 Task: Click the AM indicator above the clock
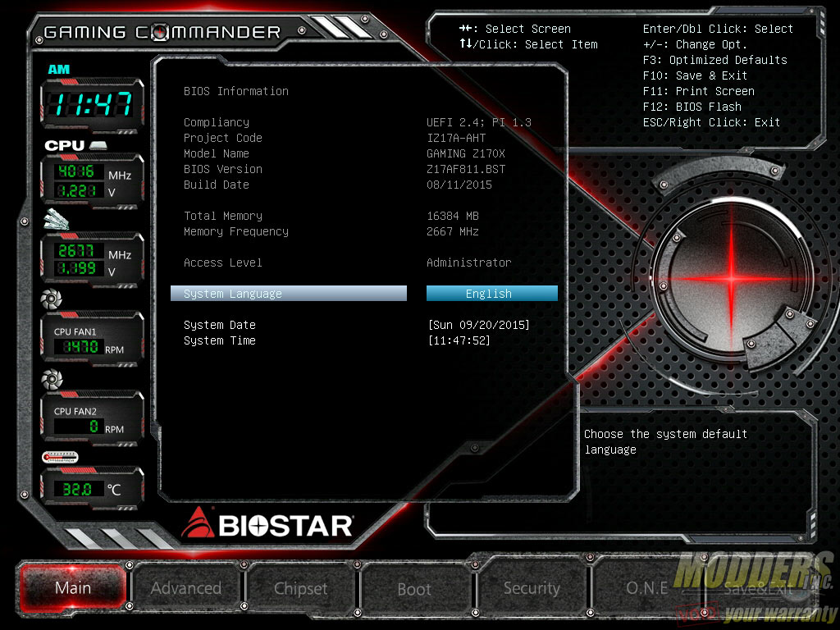59,69
